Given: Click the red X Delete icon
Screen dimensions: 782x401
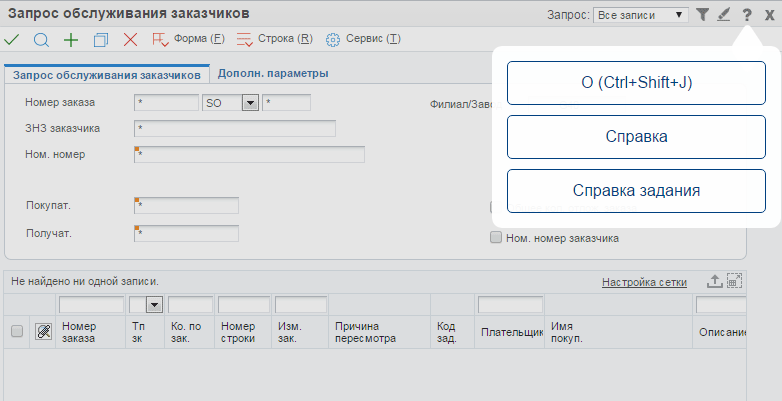Looking at the screenshot, I should (x=130, y=40).
